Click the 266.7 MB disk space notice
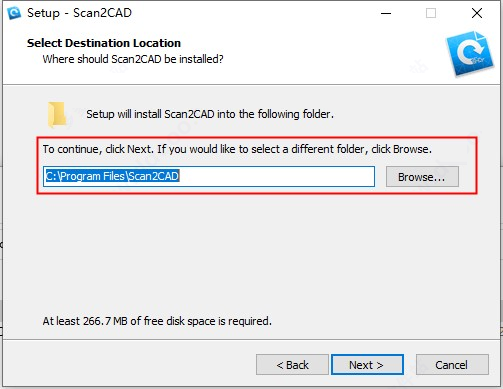 157,321
